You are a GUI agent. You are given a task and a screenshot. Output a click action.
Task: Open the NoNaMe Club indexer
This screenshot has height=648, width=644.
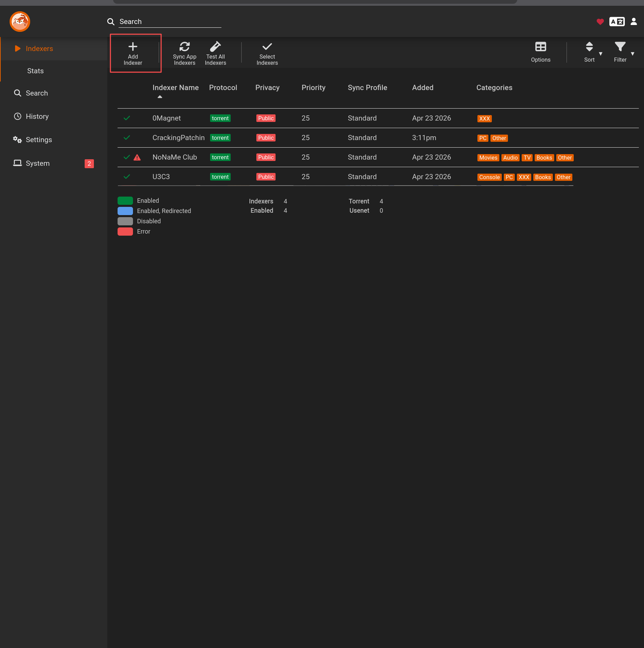[x=174, y=157]
